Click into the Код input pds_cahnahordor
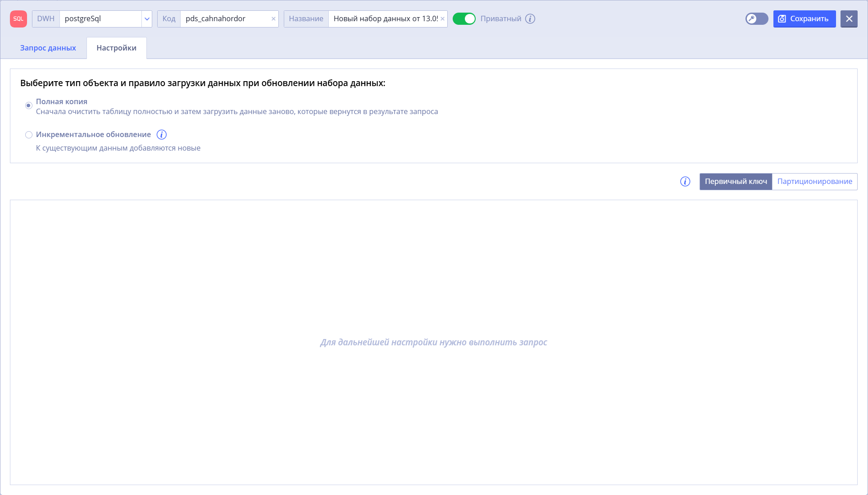The image size is (868, 495). 225,19
